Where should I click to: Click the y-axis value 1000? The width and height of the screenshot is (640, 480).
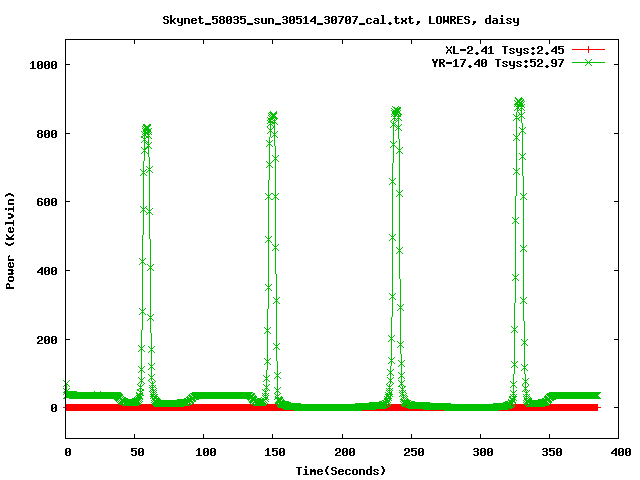click(x=43, y=65)
